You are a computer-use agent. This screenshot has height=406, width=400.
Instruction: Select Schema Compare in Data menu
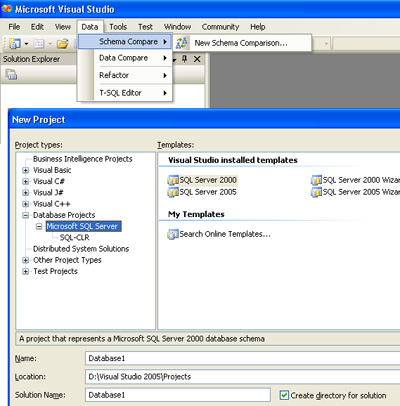tap(125, 42)
